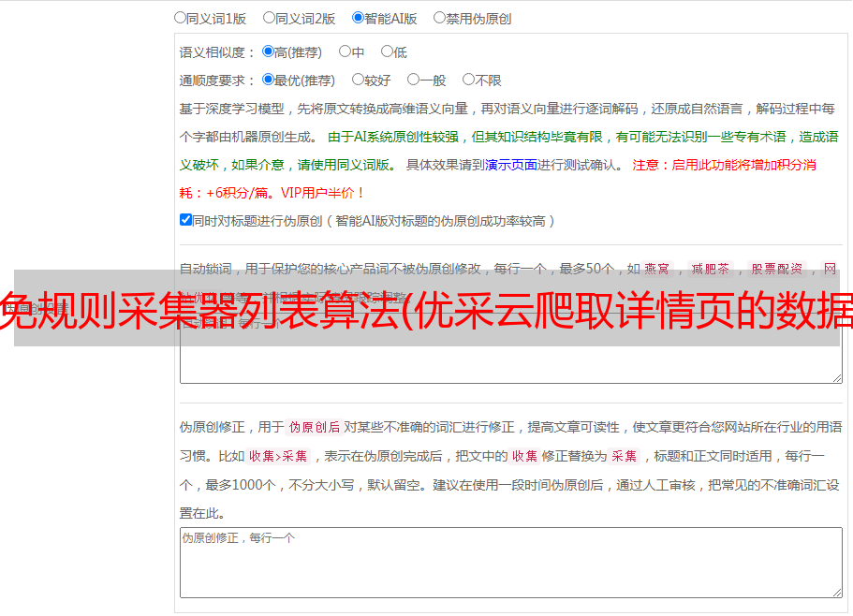Click into the 伪原创修正 text area
853x616 pixels.
511,563
